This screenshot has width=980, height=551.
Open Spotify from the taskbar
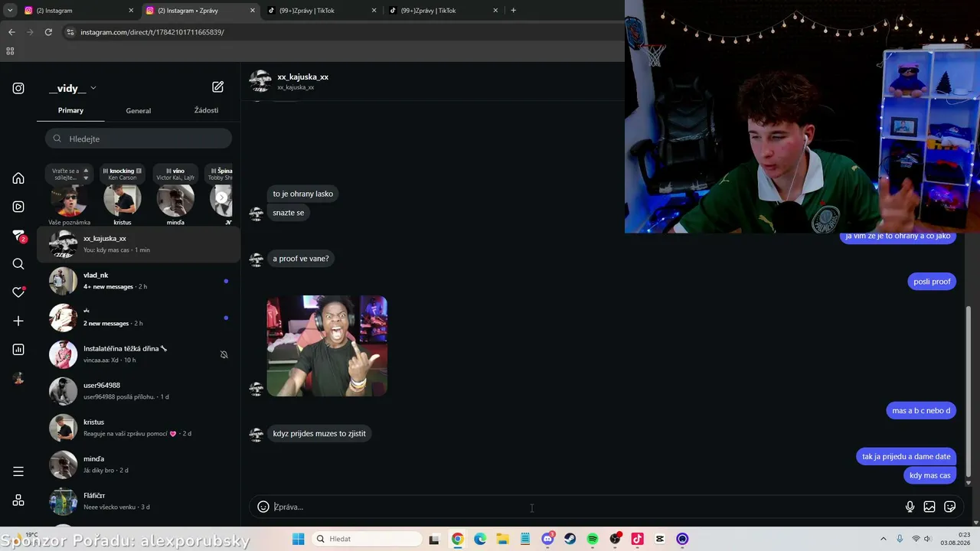[593, 539]
